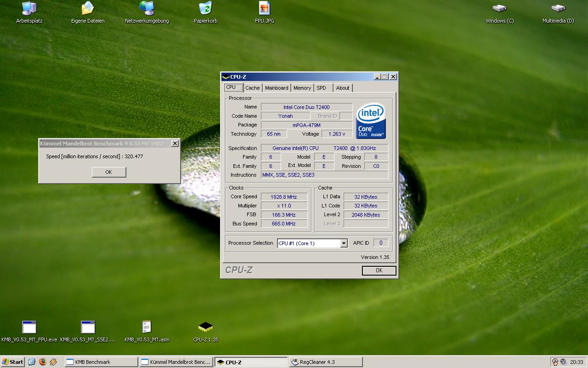Viewport: 588px width, 368px height.
Task: Click the CPU-Z title bar
Action: [309, 77]
